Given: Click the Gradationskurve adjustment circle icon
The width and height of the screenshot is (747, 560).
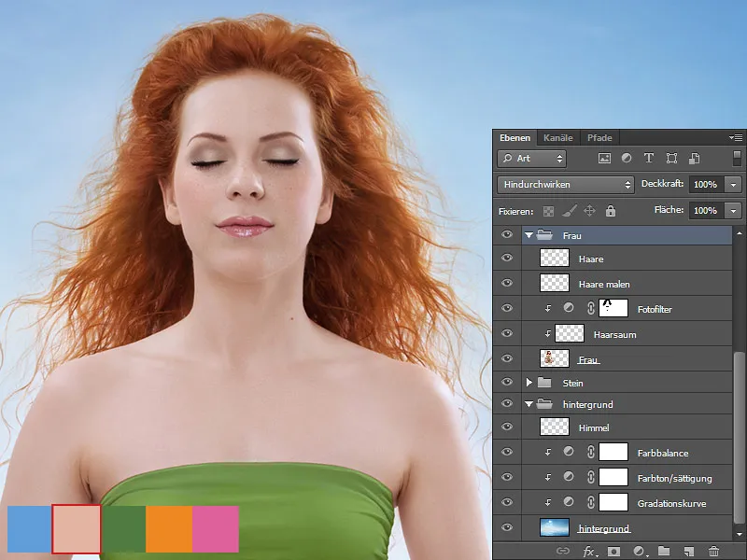Looking at the screenshot, I should [x=569, y=502].
